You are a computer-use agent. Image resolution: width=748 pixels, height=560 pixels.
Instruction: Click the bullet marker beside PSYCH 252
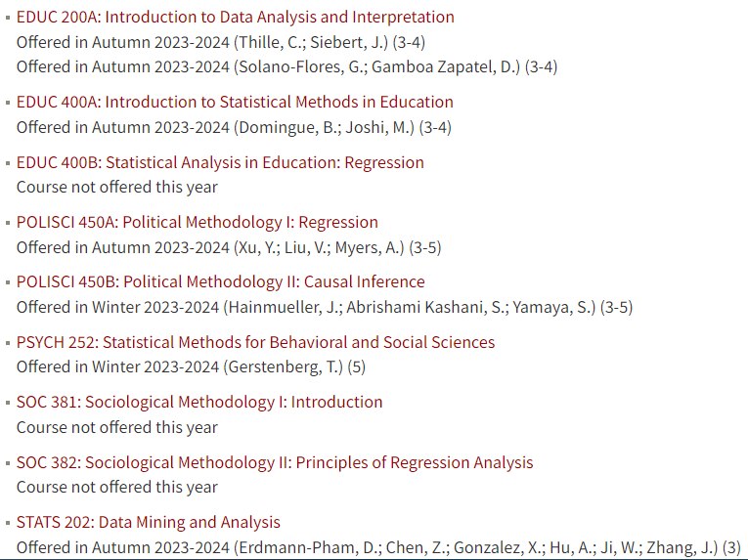point(8,343)
